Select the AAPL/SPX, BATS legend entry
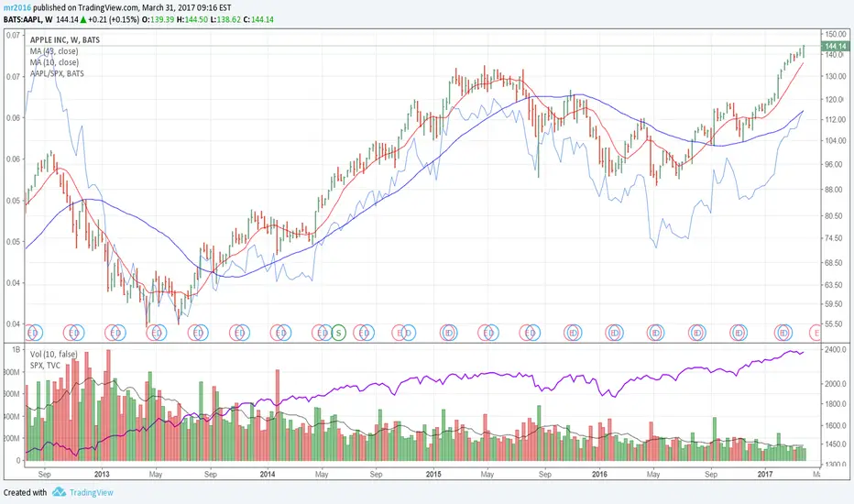This screenshot has width=854, height=504. click(57, 73)
